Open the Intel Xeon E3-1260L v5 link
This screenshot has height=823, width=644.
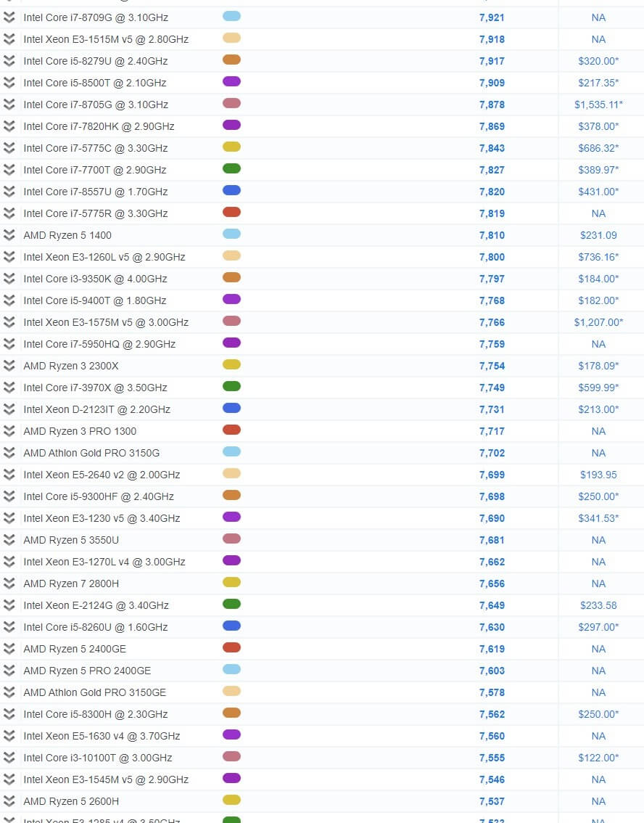pyautogui.click(x=104, y=257)
